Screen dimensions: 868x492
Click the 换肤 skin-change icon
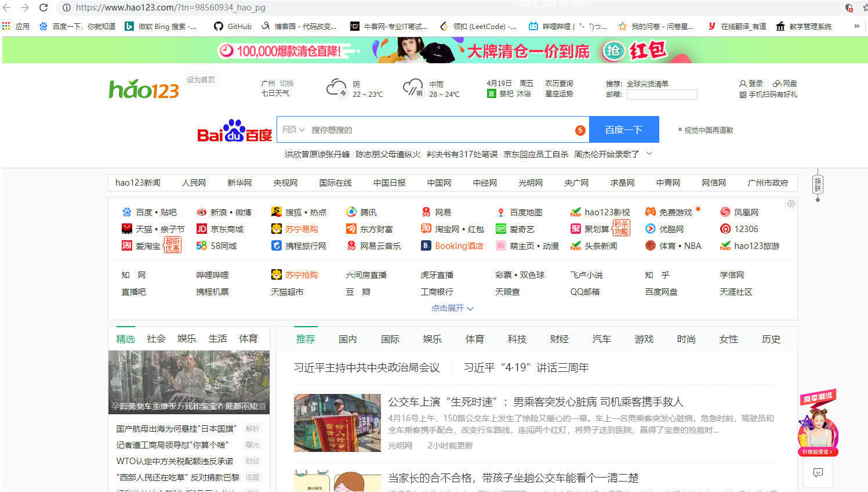pyautogui.click(x=819, y=183)
